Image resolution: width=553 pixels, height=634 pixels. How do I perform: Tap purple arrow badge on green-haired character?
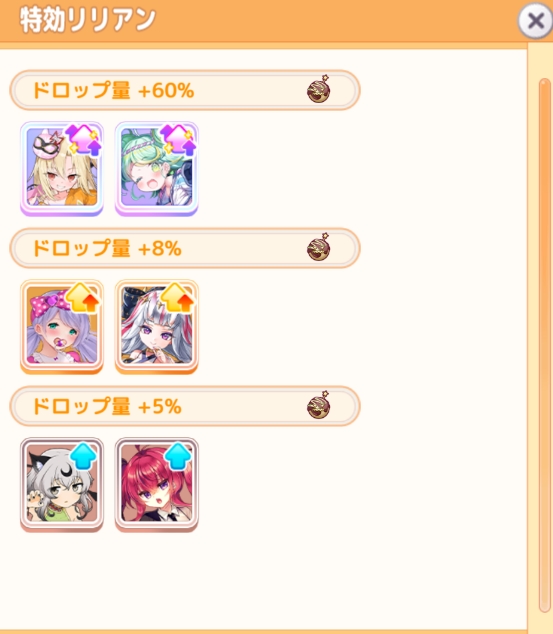pos(179,140)
